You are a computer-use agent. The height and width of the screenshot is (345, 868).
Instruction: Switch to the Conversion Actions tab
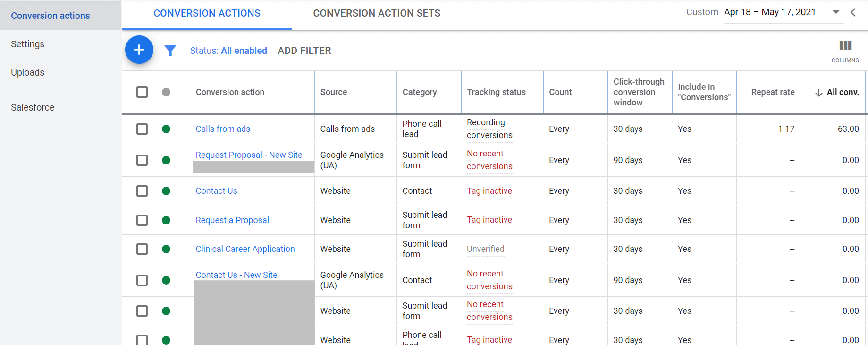207,13
